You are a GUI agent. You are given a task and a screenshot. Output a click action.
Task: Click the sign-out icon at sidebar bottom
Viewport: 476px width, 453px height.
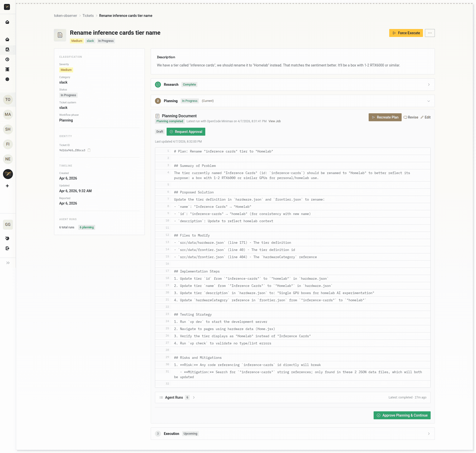7,248
